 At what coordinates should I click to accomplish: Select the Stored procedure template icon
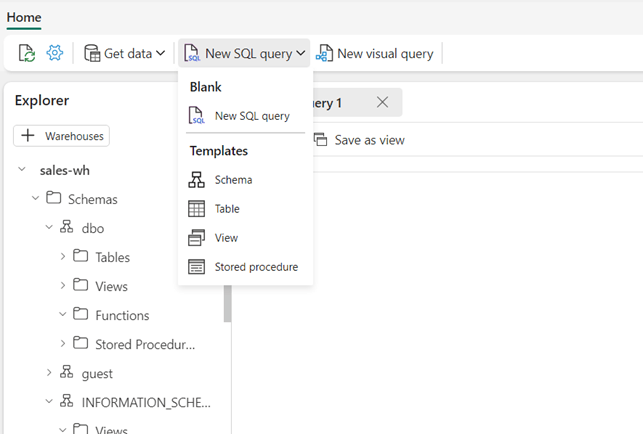click(197, 267)
